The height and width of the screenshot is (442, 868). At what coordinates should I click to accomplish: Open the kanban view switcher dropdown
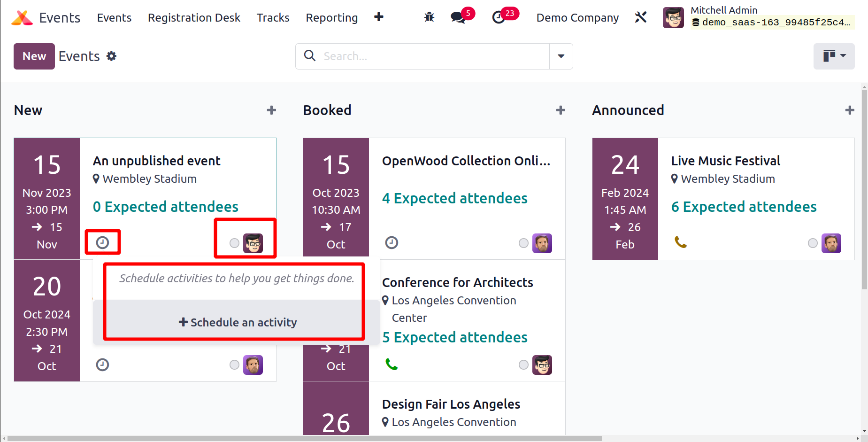point(834,56)
